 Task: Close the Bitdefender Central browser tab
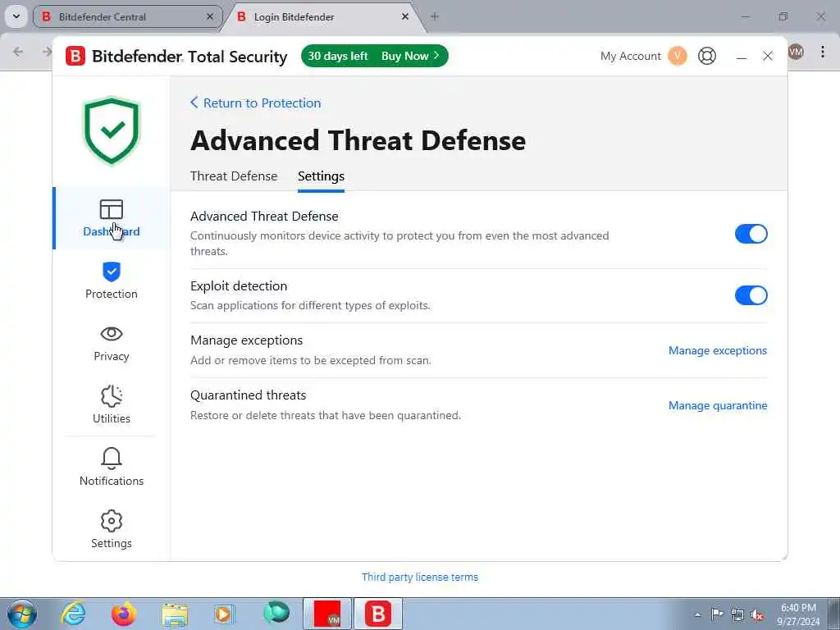coord(211,16)
